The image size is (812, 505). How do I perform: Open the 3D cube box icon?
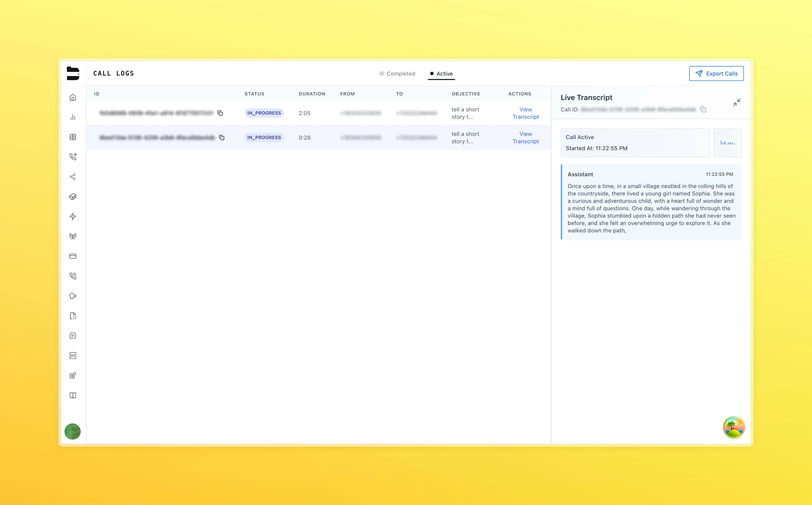[73, 196]
